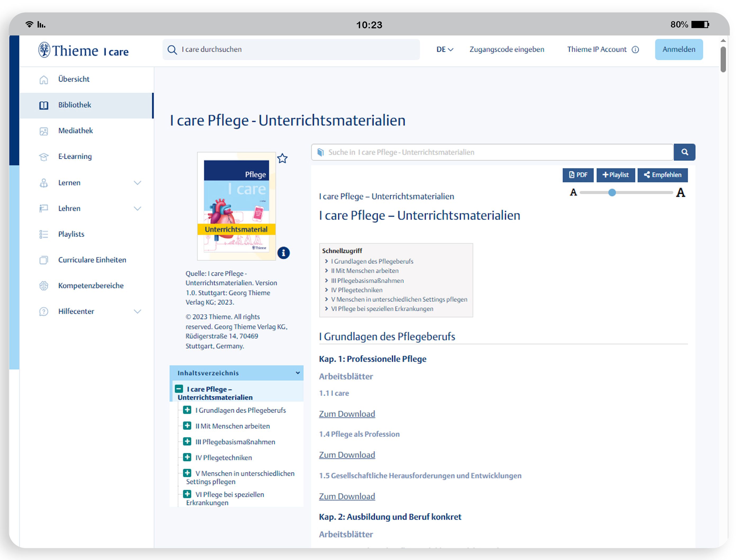
Task: Click the book icon inside book search field
Action: [320, 152]
